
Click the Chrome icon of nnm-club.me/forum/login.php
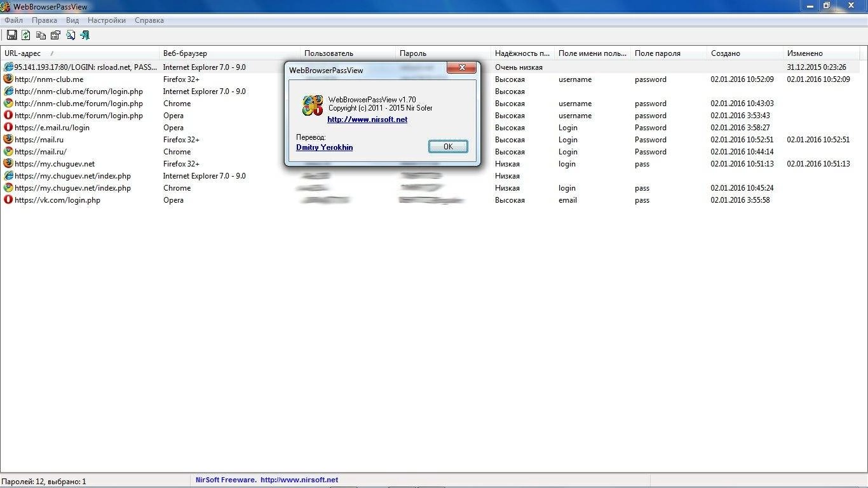click(8, 103)
